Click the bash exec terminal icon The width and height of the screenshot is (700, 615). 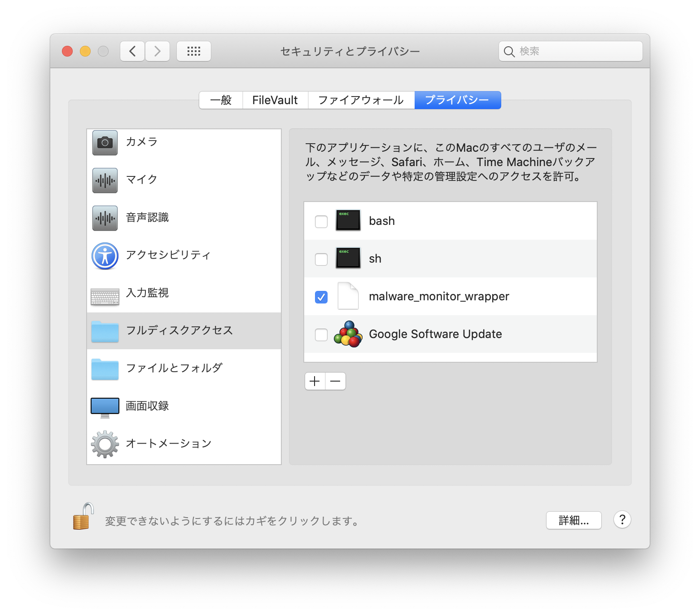pyautogui.click(x=348, y=220)
